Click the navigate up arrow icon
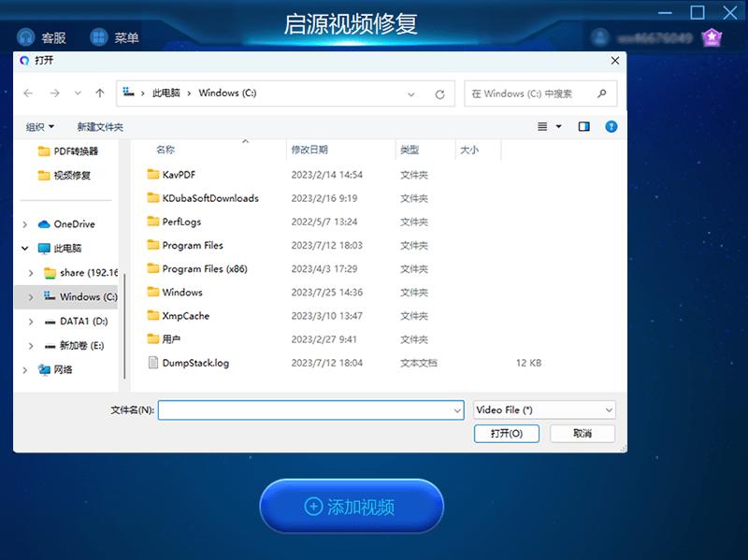 (99, 93)
